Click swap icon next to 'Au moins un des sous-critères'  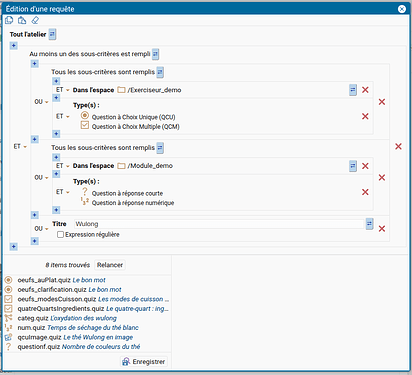[x=155, y=54]
